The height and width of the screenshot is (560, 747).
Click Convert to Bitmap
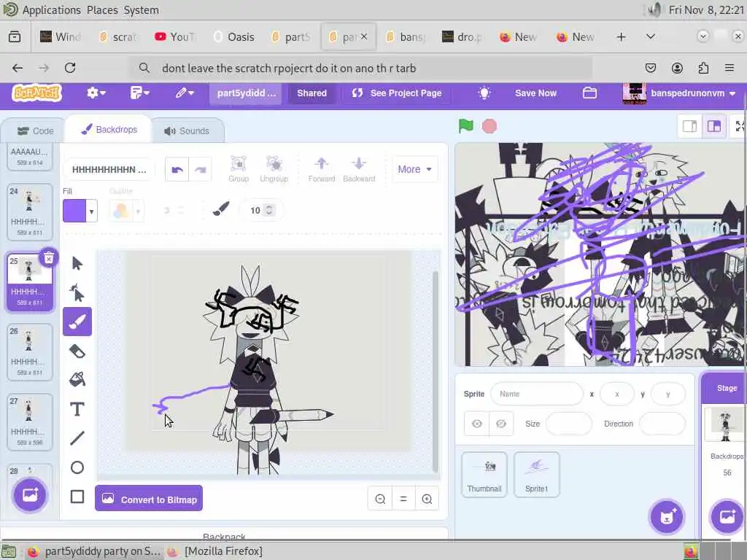click(x=149, y=499)
